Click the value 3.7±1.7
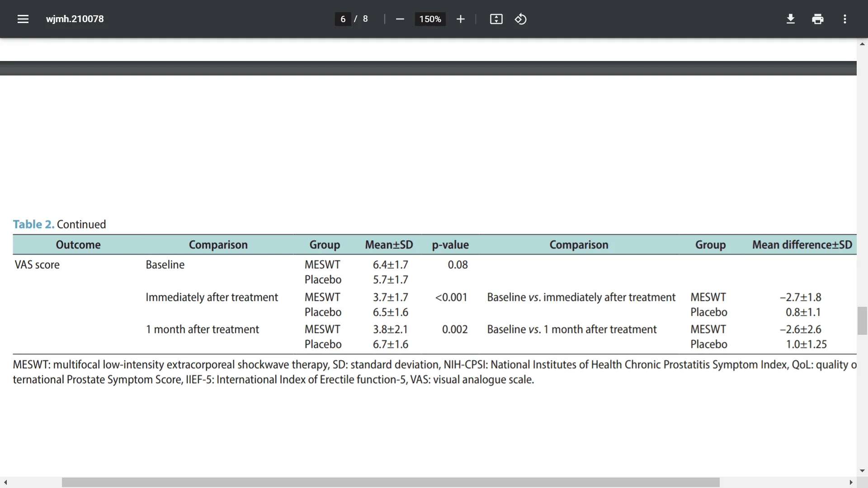Screen dimensions: 868x488 [391, 297]
